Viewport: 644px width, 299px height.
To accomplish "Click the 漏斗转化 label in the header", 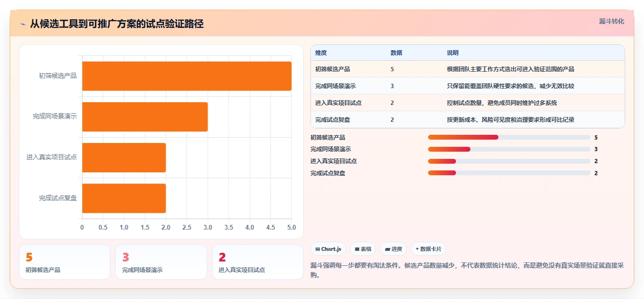I will coord(612,22).
